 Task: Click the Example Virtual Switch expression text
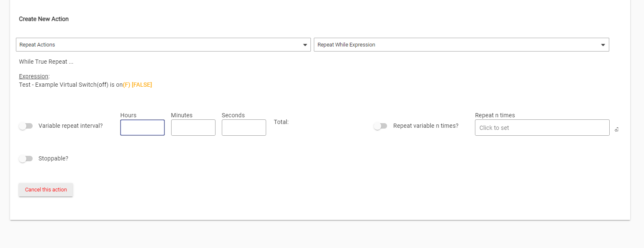(70, 85)
